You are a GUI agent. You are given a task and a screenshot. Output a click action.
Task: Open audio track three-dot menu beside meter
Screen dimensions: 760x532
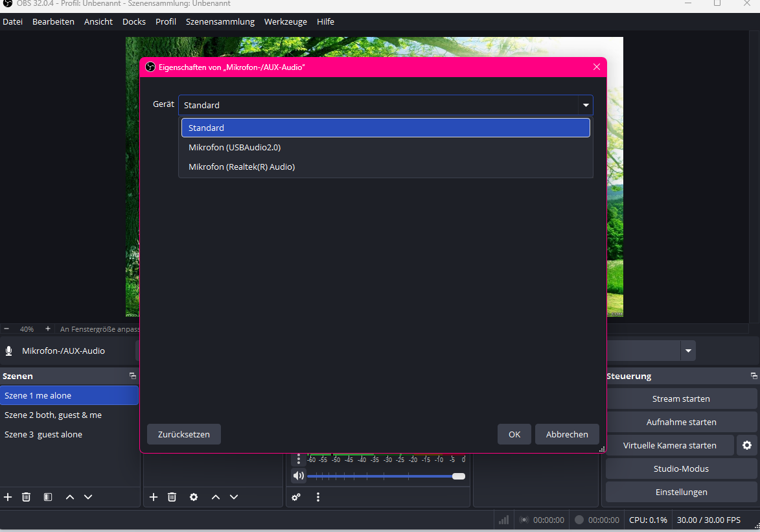(x=299, y=459)
